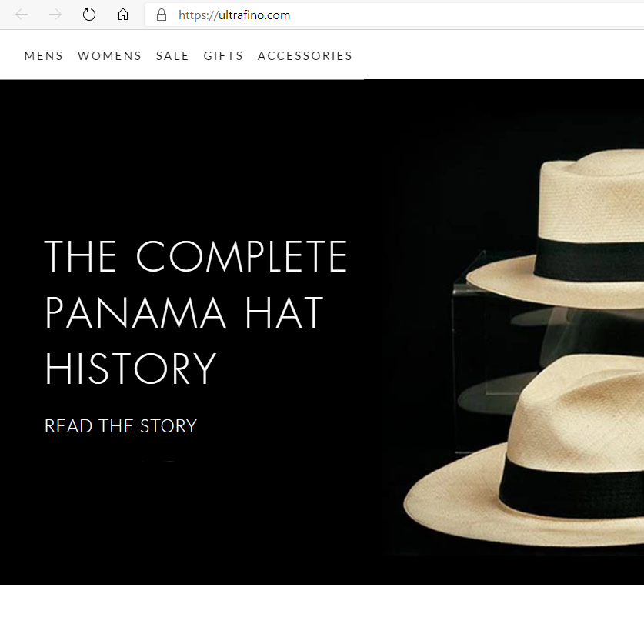The height and width of the screenshot is (644, 644).
Task: Open the GIFTS menu
Action: click(223, 56)
